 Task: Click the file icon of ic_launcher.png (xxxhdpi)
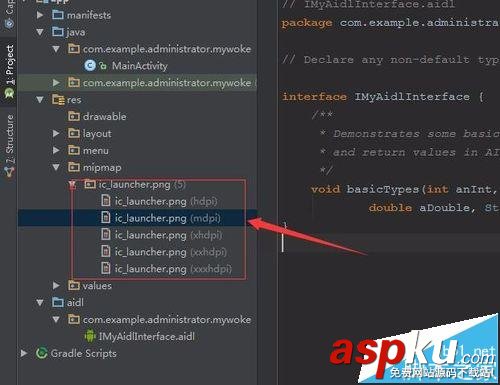(x=106, y=268)
